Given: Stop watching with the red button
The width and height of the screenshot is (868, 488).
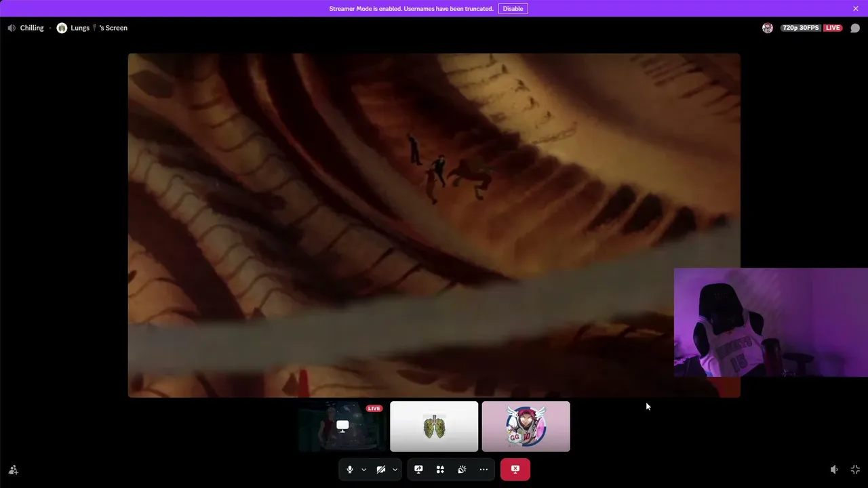Looking at the screenshot, I should click(x=515, y=469).
